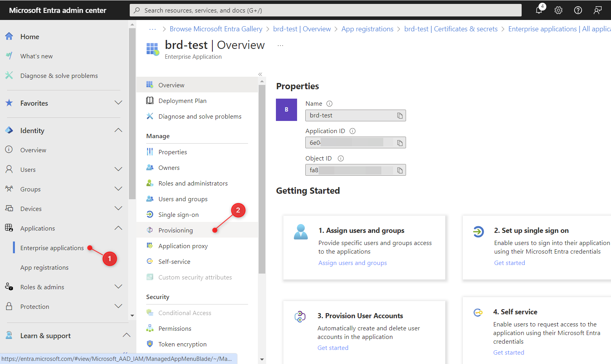Viewport: 611px width, 364px height.
Task: Collapse the resource menu with double chevron
Action: (260, 74)
